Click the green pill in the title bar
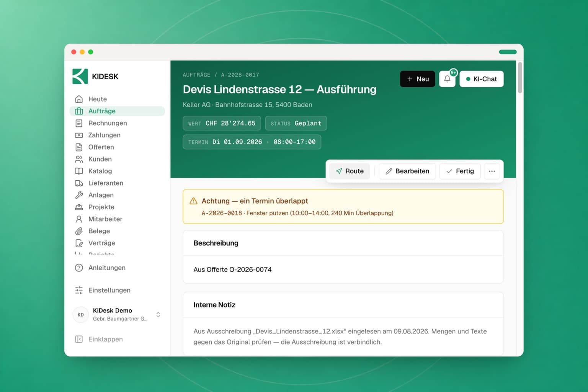The height and width of the screenshot is (392, 588). 508,52
